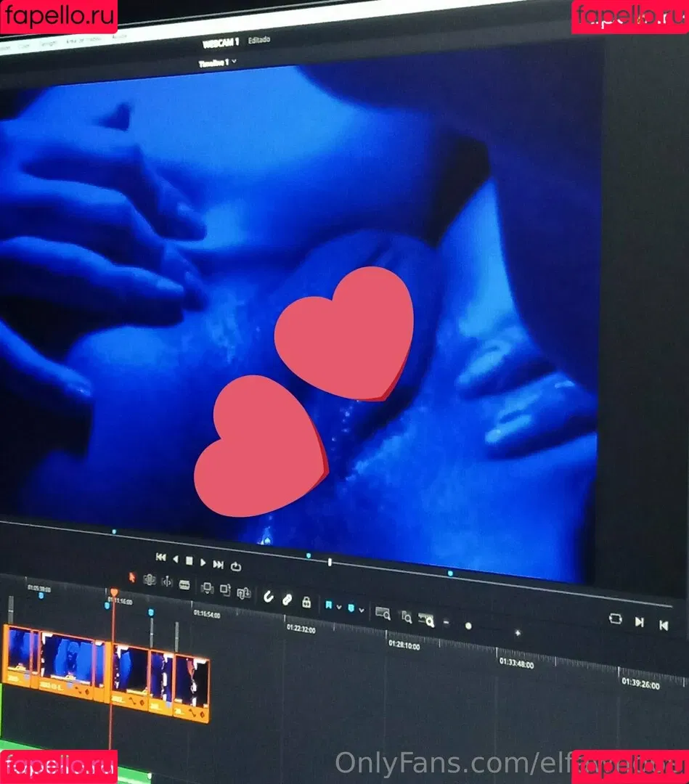
Task: Click the Overwrite Clip icon
Action: coord(225,590)
